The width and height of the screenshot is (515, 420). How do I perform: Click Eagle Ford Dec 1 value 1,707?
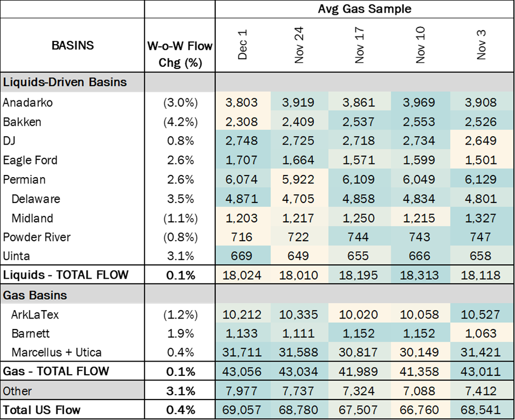[x=242, y=160]
